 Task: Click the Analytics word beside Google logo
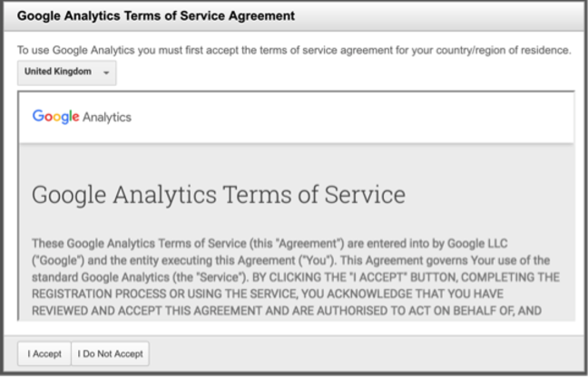[x=107, y=117]
